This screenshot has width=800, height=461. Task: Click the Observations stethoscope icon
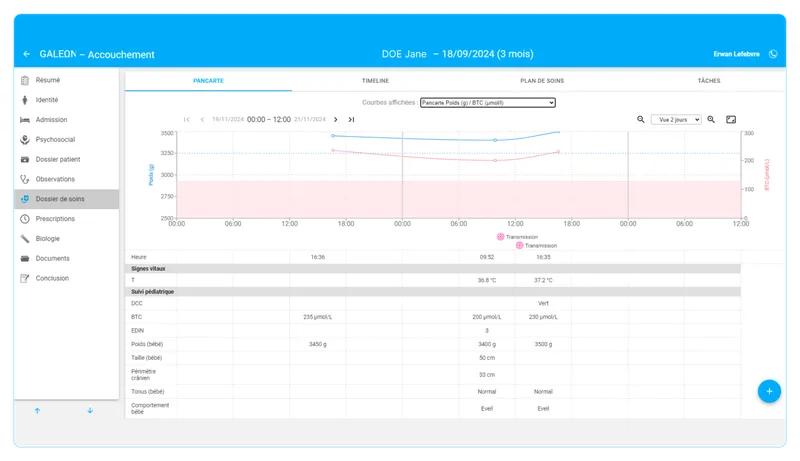24,179
